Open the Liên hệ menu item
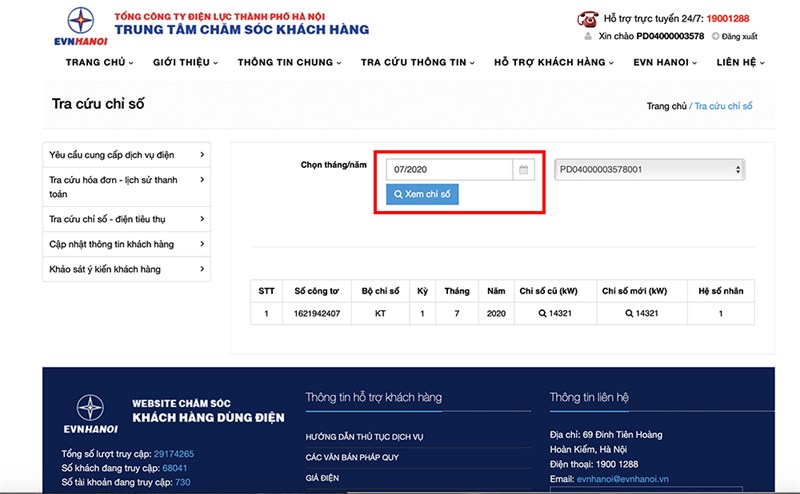 tap(740, 62)
